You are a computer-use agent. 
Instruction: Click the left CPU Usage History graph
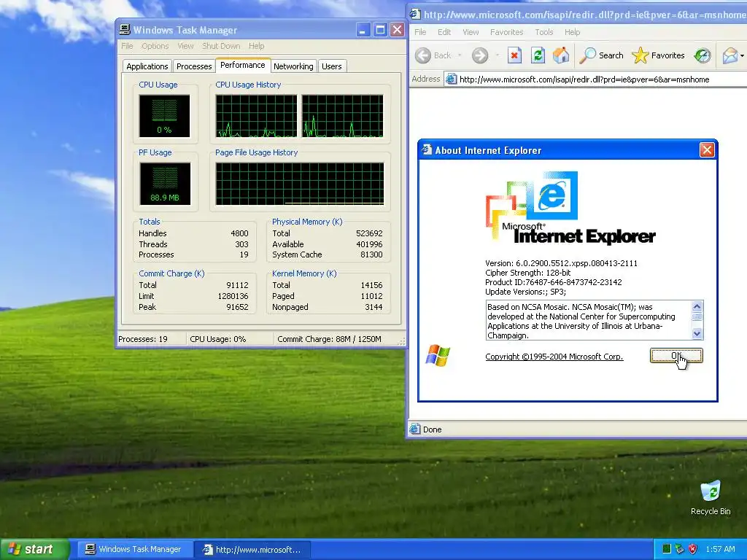(256, 116)
